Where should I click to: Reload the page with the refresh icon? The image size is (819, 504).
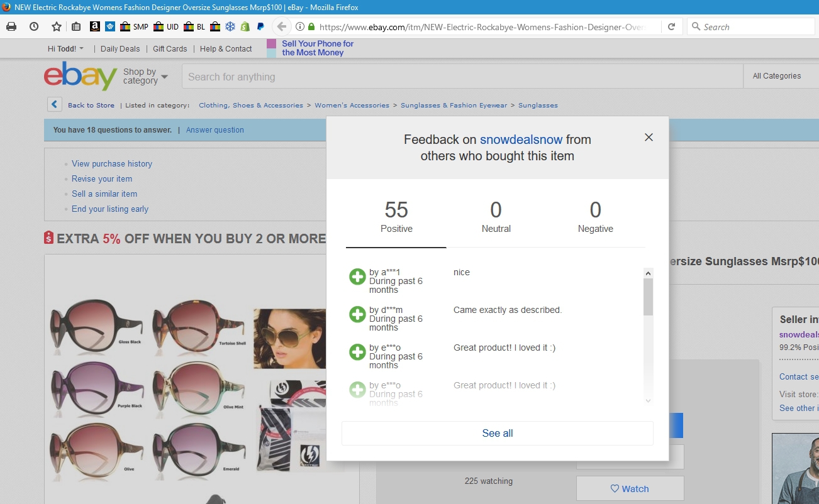pos(672,27)
